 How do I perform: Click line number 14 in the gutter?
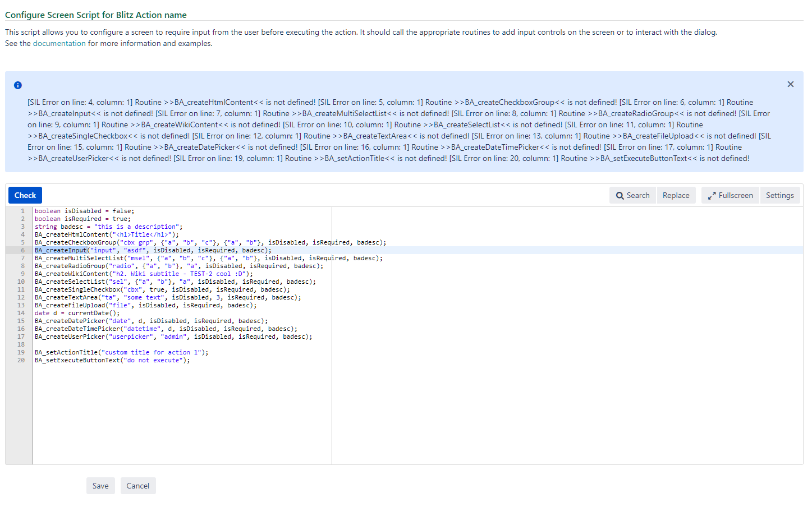21,313
